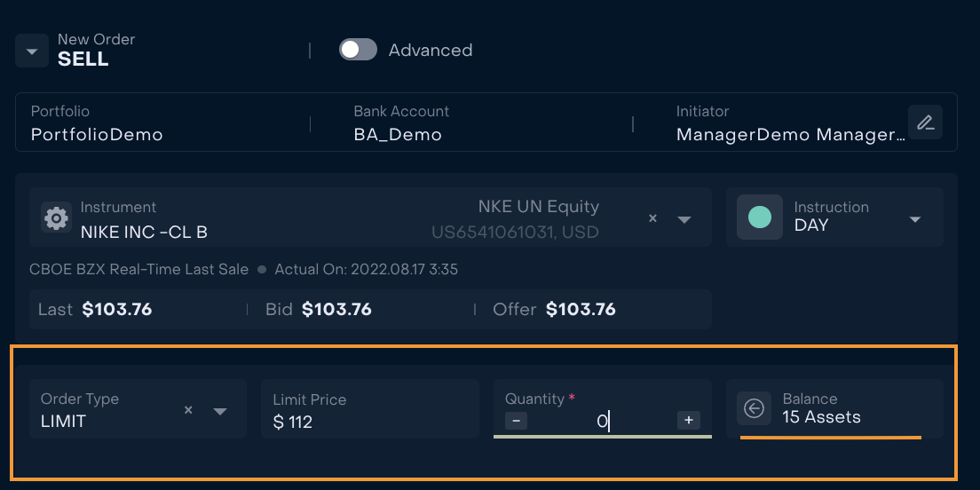The height and width of the screenshot is (490, 980).
Task: Click the green circle Instruction icon
Action: (x=759, y=217)
